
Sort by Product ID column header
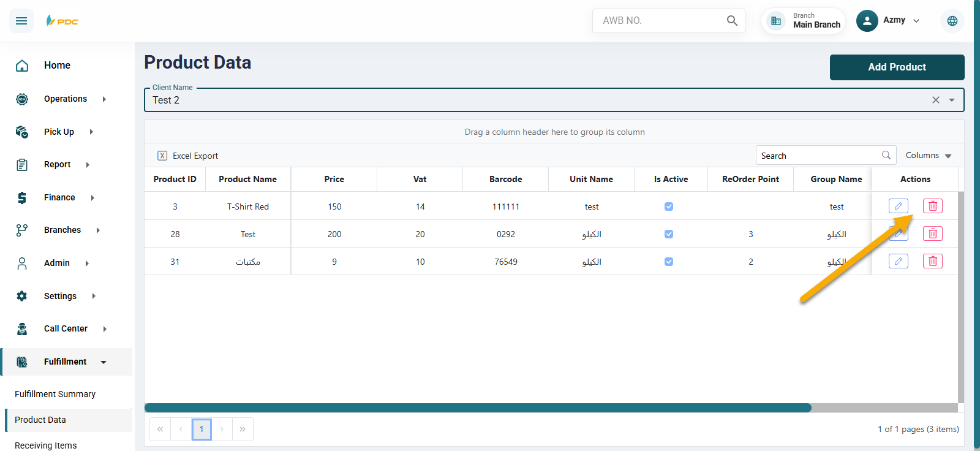point(175,179)
